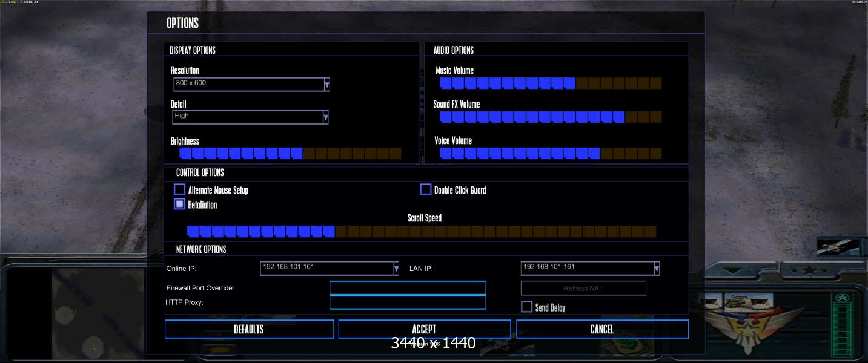Image resolution: width=868 pixels, height=363 pixels.
Task: Focus the HTTP Proxy input field
Action: coord(408,302)
